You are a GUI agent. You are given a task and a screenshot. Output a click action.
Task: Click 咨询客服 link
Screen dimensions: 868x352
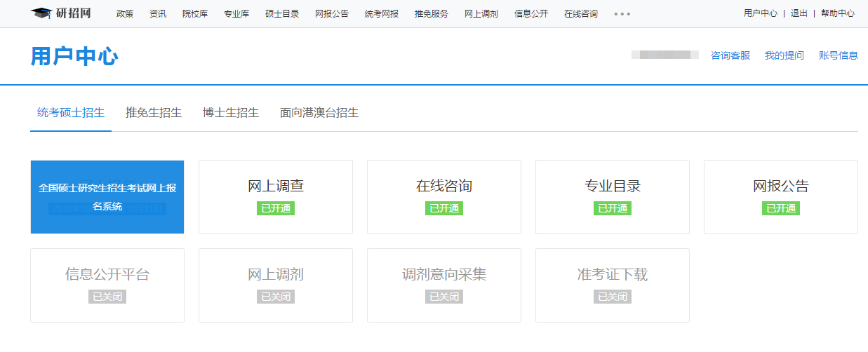(x=730, y=55)
